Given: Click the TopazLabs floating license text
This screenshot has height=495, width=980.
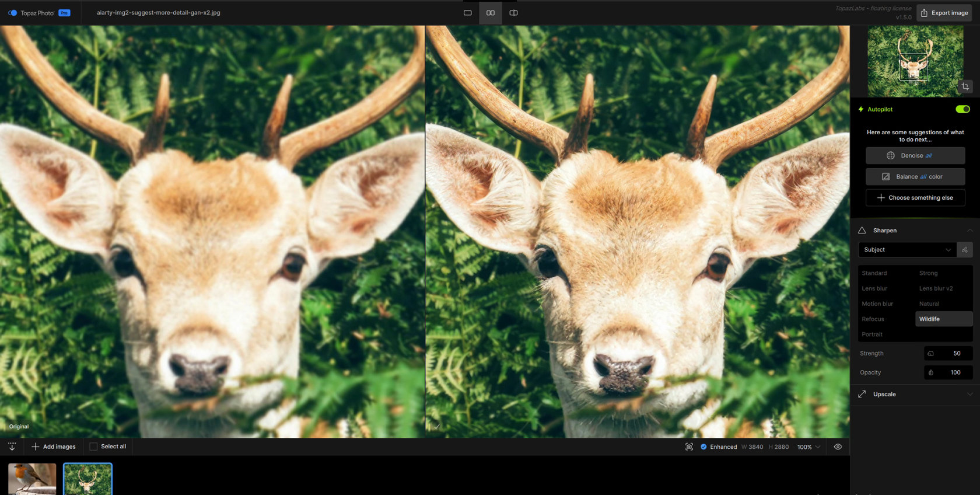Looking at the screenshot, I should (x=873, y=8).
